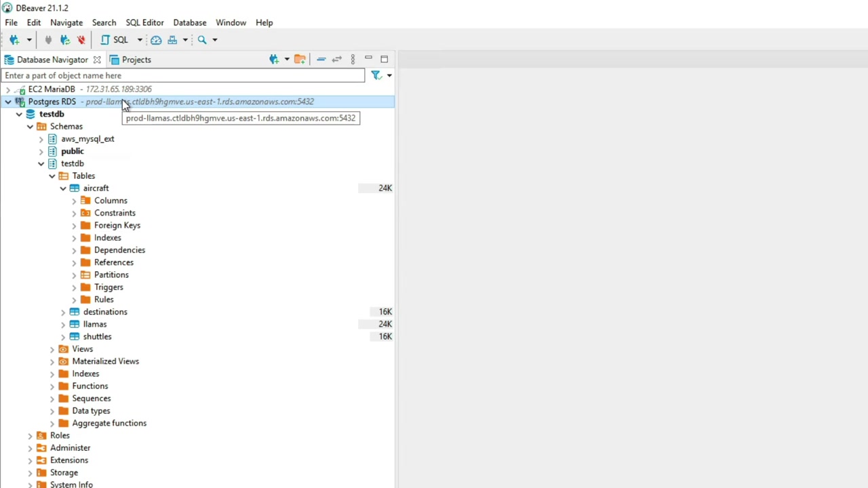Minimize the Database Navigator panel
868x488 pixels.
pos(368,59)
